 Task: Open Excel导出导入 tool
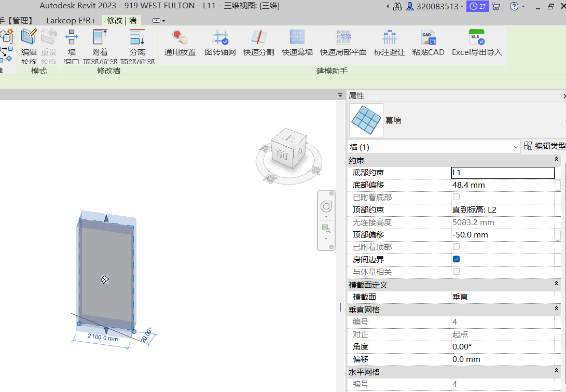pyautogui.click(x=476, y=38)
